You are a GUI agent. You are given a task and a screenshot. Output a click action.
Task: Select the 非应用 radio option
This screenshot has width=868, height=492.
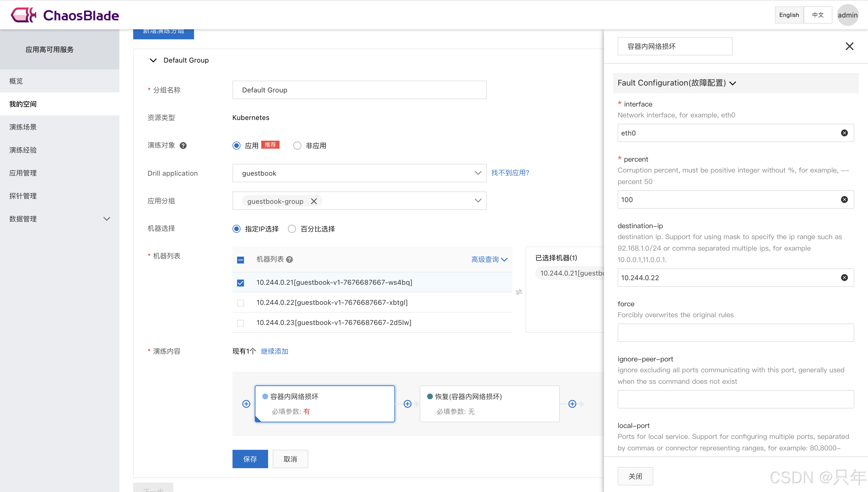point(297,146)
